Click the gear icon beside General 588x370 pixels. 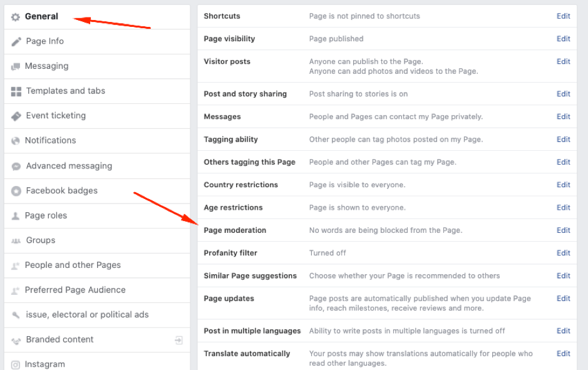click(16, 16)
